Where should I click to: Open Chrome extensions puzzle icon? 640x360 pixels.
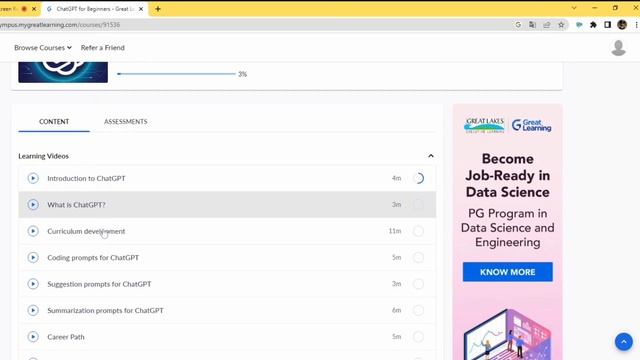click(593, 25)
